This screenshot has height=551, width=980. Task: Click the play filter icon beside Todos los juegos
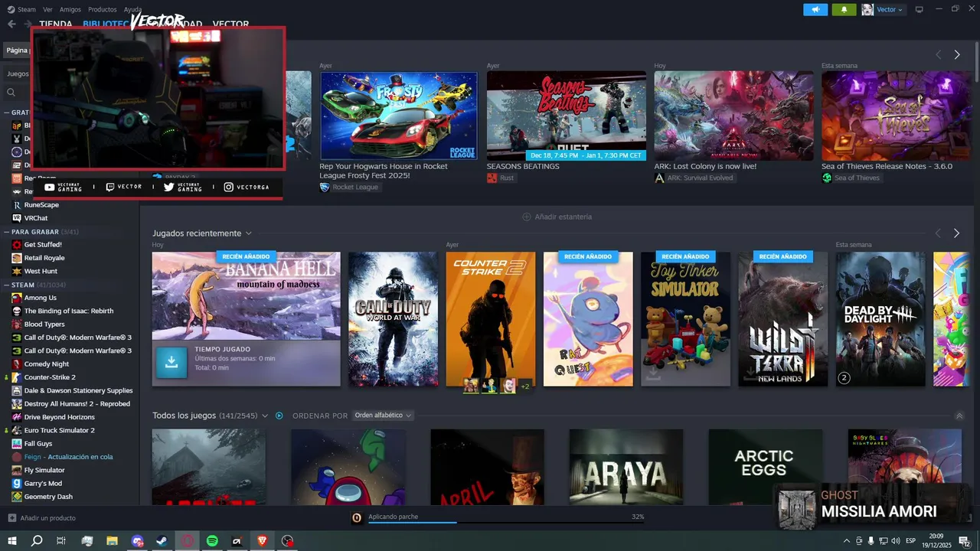pyautogui.click(x=279, y=416)
